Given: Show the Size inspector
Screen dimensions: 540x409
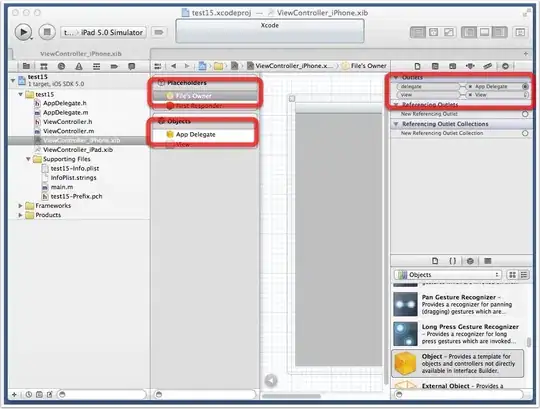Looking at the screenshot, I should [x=487, y=66].
